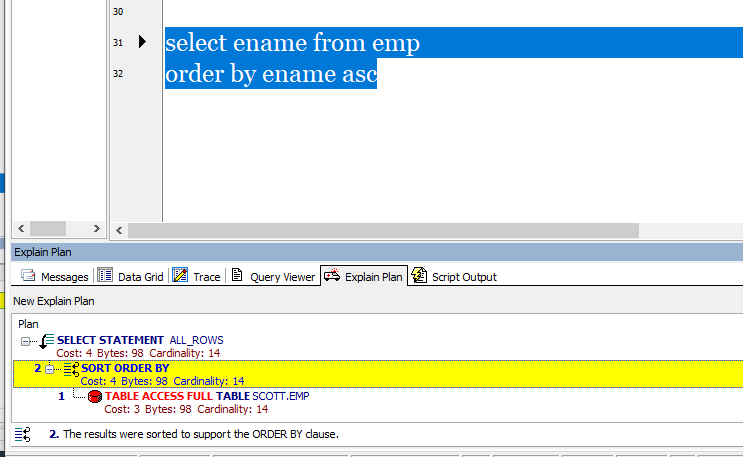Image resolution: width=743 pixels, height=457 pixels.
Task: Click the current-line arrow marker at line 31
Action: pyautogui.click(x=142, y=42)
